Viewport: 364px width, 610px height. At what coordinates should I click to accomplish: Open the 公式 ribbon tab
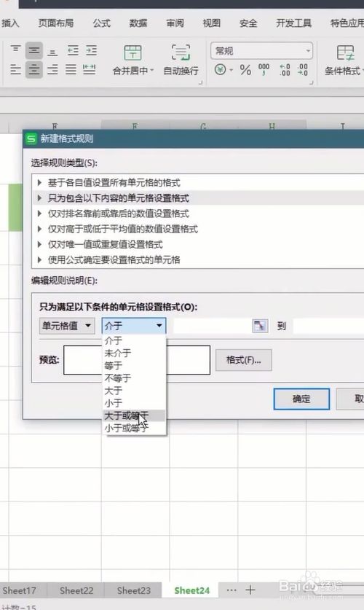point(102,23)
